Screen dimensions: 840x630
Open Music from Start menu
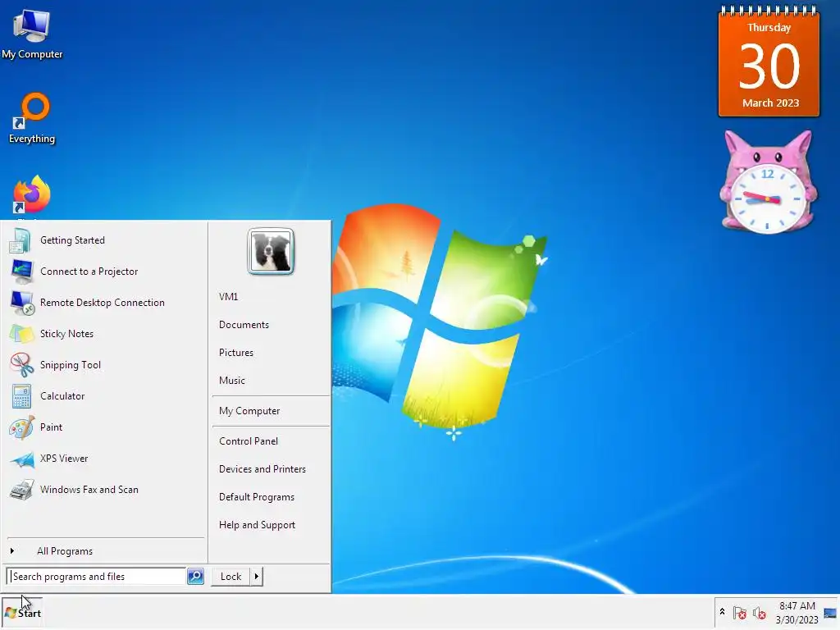(231, 381)
